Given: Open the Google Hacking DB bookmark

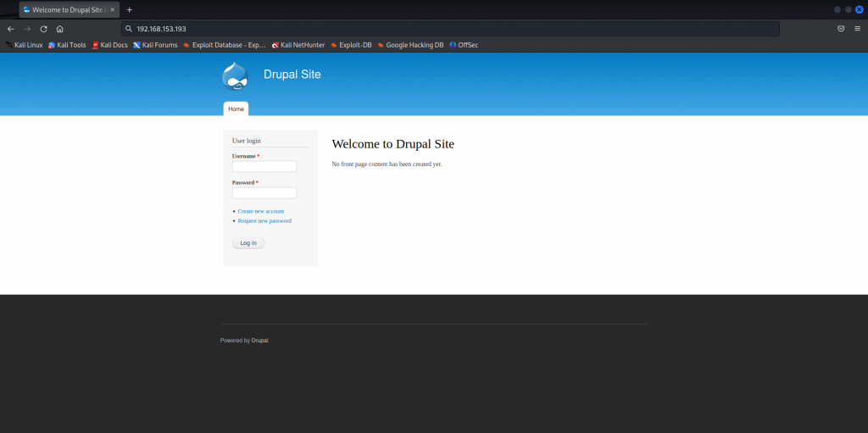Looking at the screenshot, I should (x=410, y=45).
